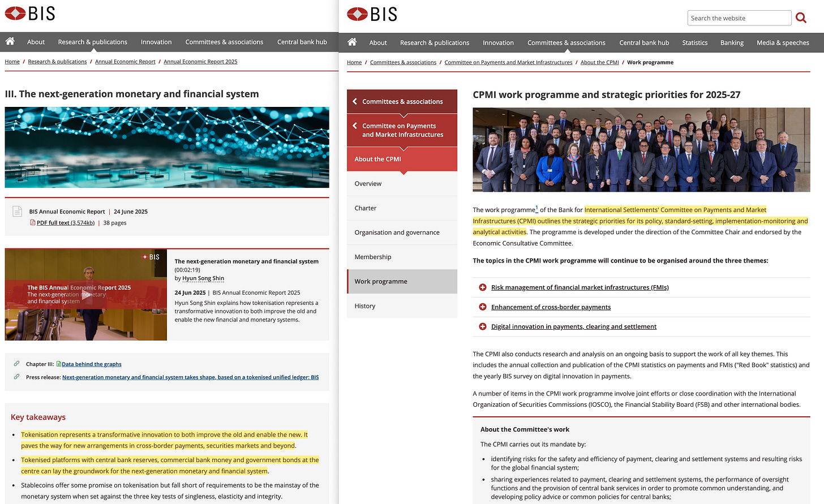The height and width of the screenshot is (504, 824).
Task: Click the link icon beside Press release
Action: (16, 377)
